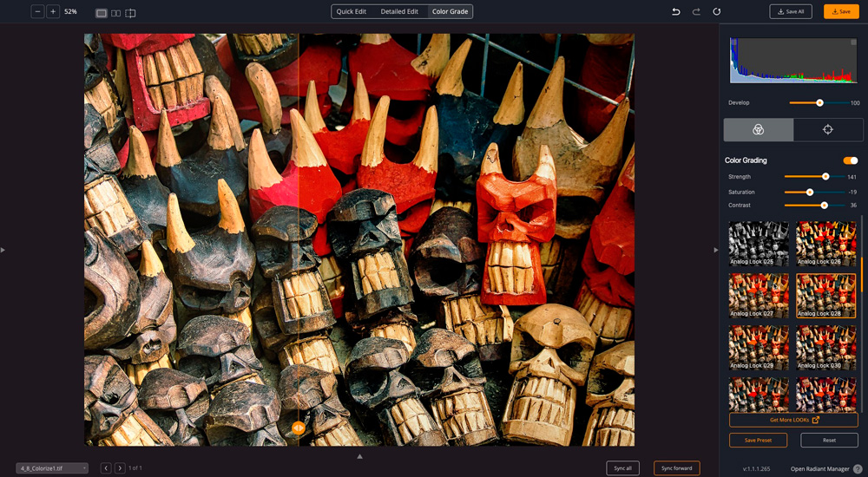The width and height of the screenshot is (868, 477).
Task: Click the zoom out minus button
Action: point(37,12)
